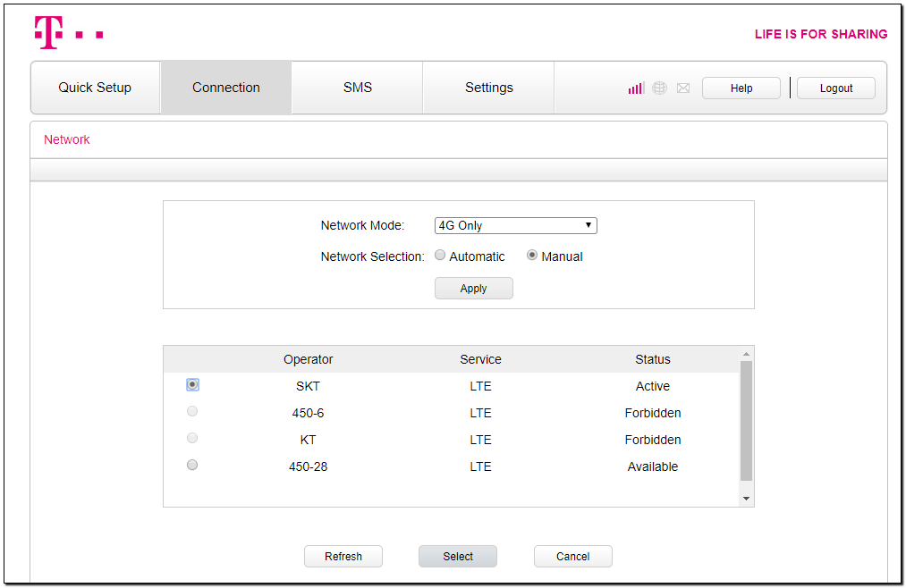The image size is (906, 588).
Task: Click the Service column header
Action: tap(481, 359)
